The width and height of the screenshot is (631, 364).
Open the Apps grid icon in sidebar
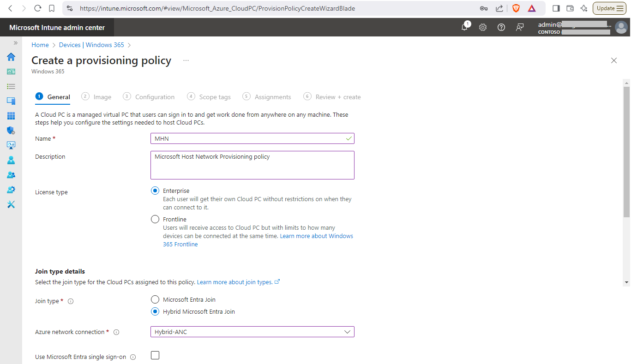[11, 116]
